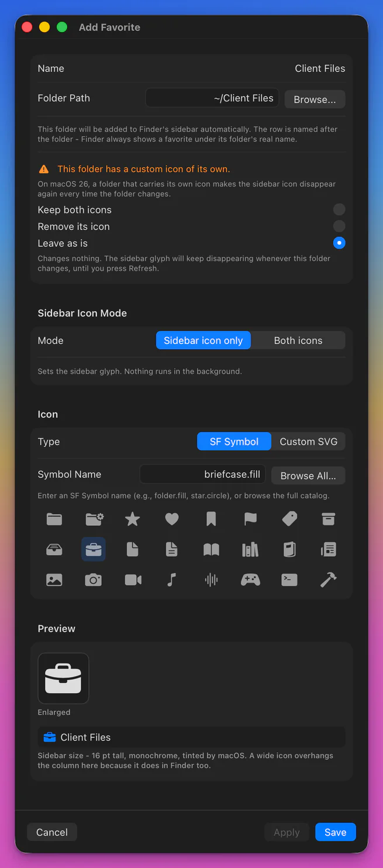Click the green zoom window button
383x868 pixels.
click(62, 27)
